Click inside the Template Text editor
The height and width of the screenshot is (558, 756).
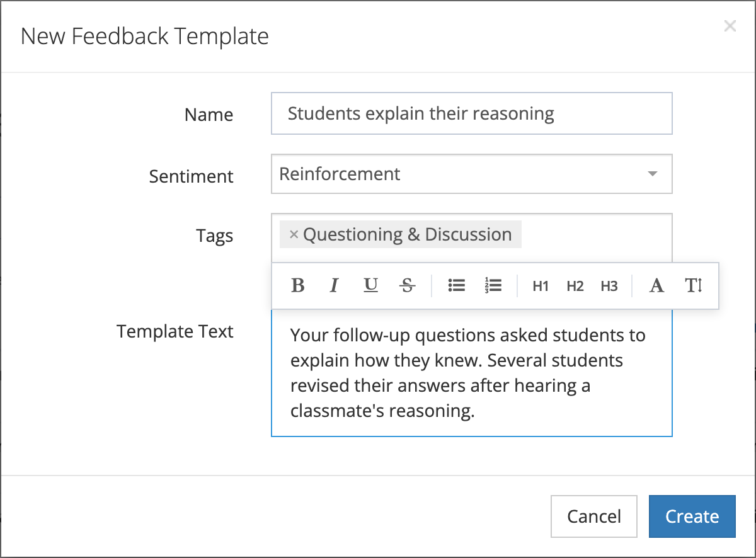point(472,372)
